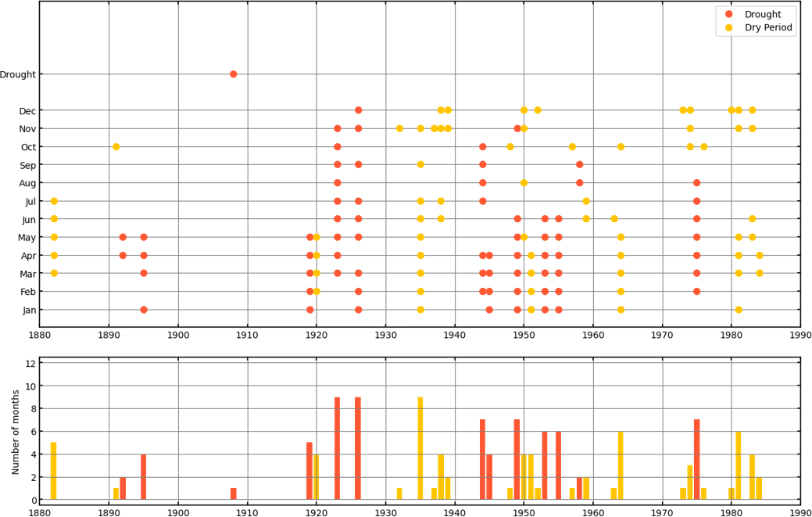Click the red dot at December 1926
This screenshot has height=517, width=812.
(358, 110)
